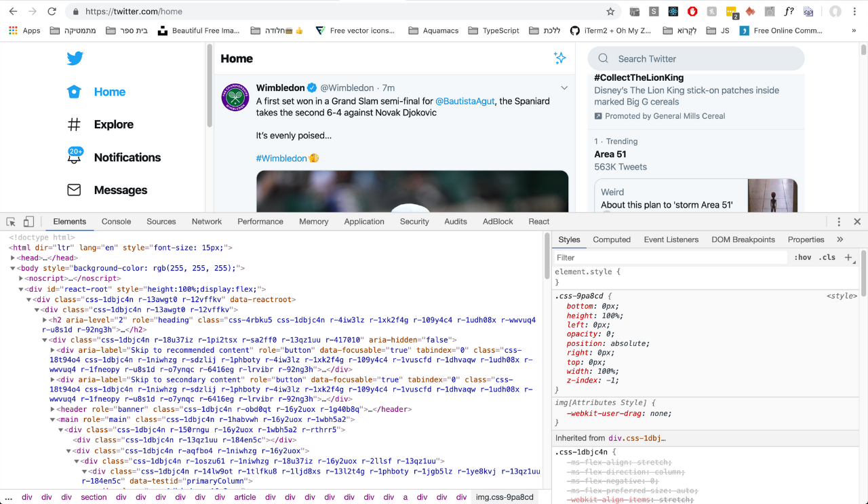Open the #CollectTheLionKing promoted trend

tap(639, 77)
